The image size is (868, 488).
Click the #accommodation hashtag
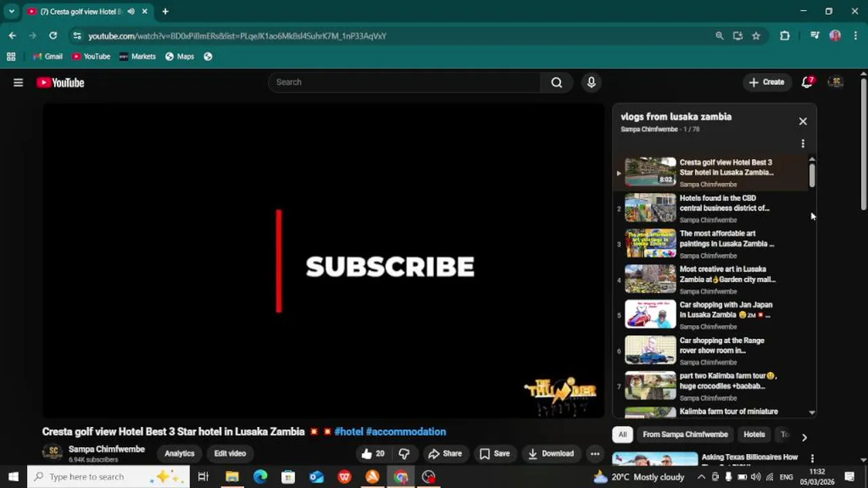(406, 432)
